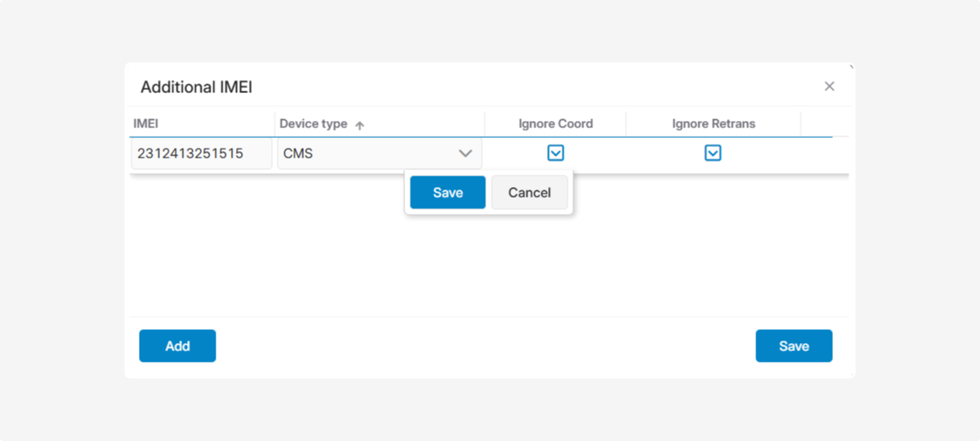
Task: Cancel the row edit
Action: [x=529, y=193]
